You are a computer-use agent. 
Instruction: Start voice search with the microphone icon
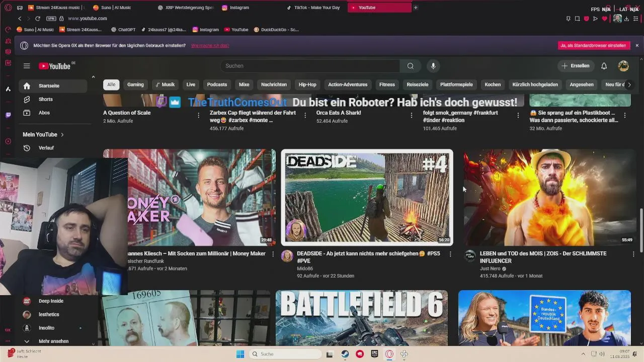(x=433, y=66)
